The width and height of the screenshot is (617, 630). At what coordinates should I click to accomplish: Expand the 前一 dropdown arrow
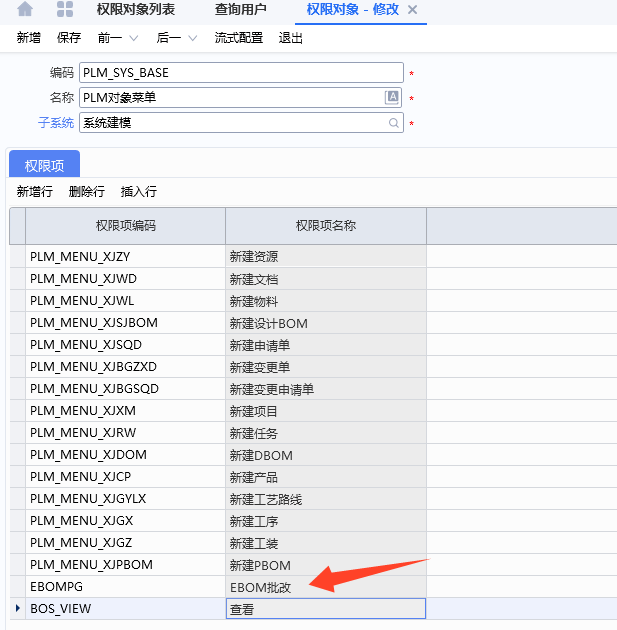(x=133, y=39)
